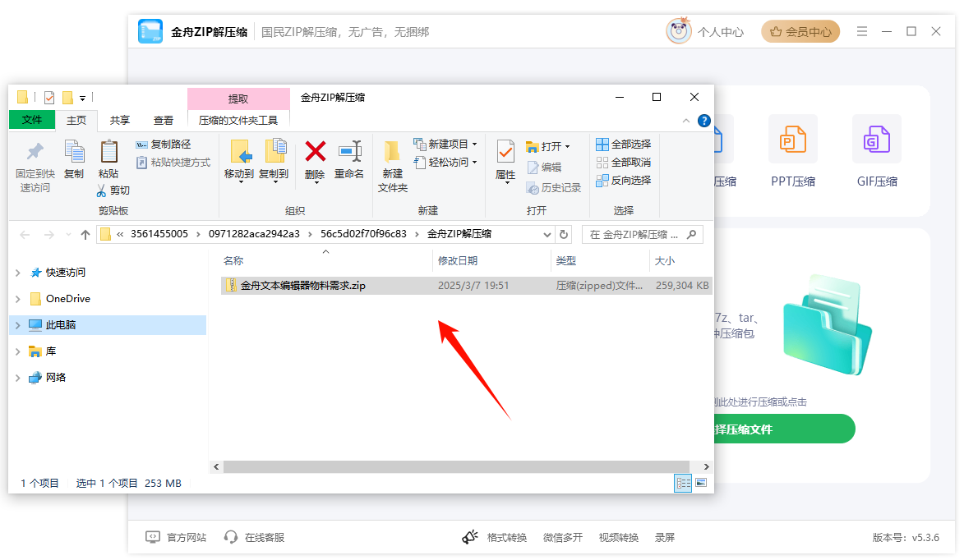The image size is (964, 560).
Task: Open the Customize Quick Access Toolbar dropdown
Action: tap(82, 99)
